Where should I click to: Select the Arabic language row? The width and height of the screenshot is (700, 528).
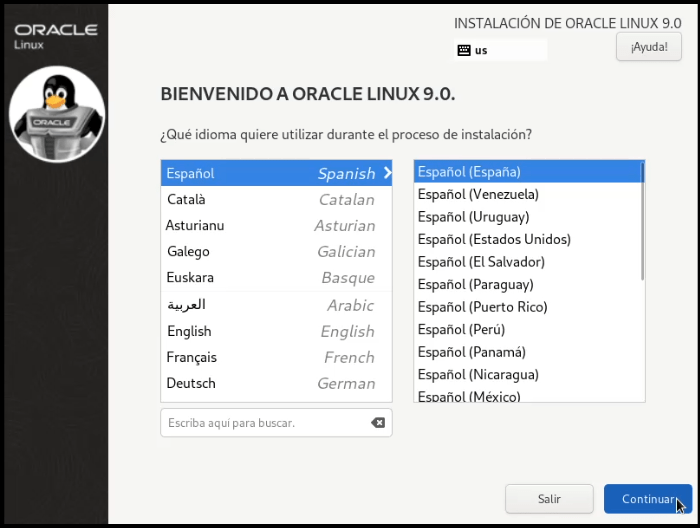[275, 305]
